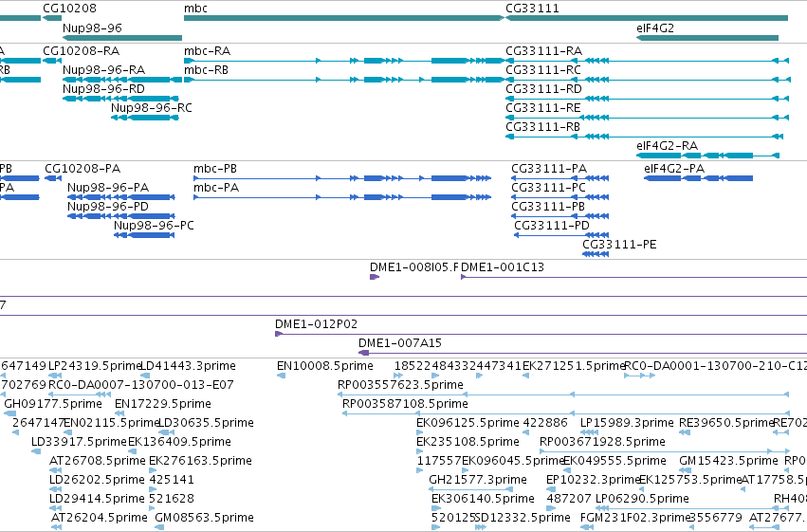Click the DME1-001C13 clone label
The width and height of the screenshot is (807, 532).
[x=503, y=267]
